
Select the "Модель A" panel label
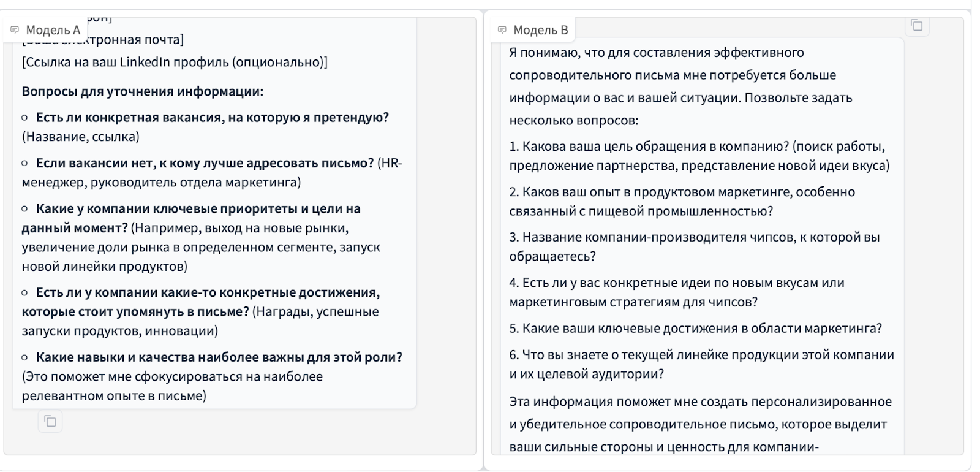point(53,30)
